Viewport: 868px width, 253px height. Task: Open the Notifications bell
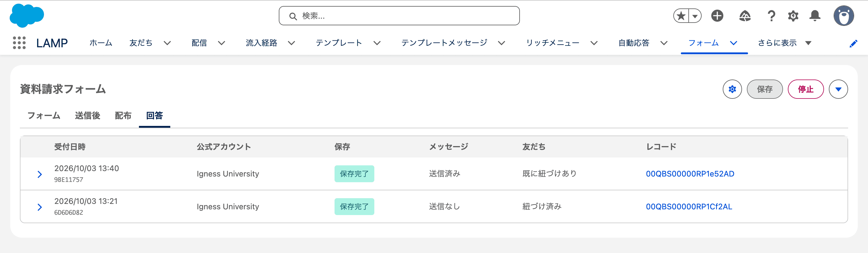815,16
